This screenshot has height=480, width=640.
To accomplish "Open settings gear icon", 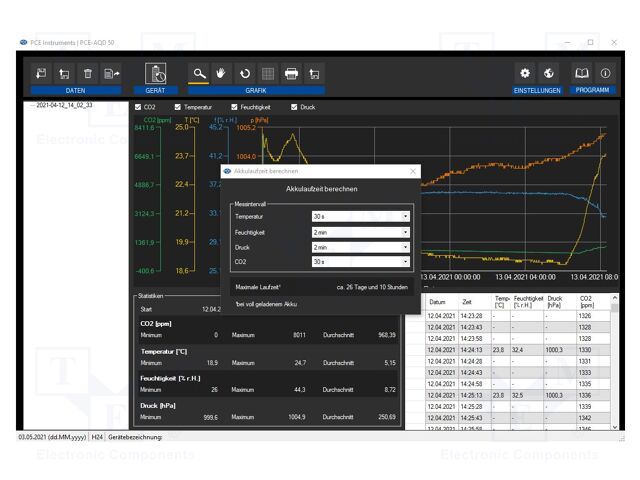I will 525,73.
